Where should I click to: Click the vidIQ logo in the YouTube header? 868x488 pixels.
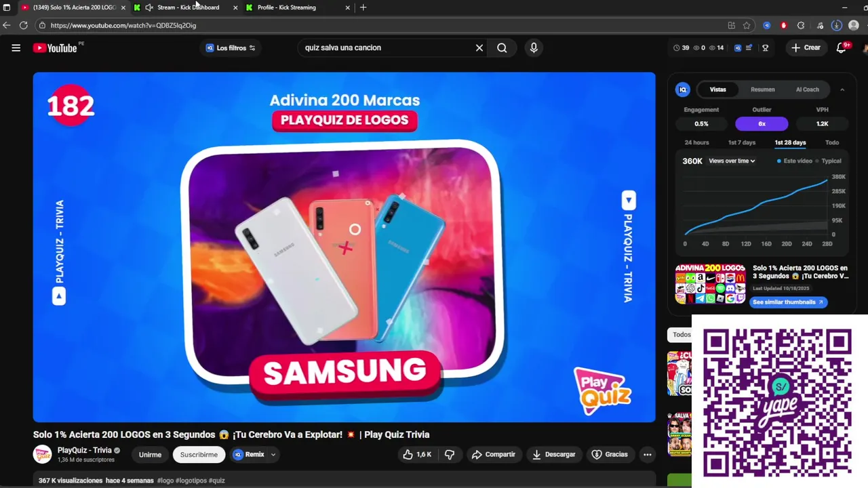pyautogui.click(x=738, y=48)
